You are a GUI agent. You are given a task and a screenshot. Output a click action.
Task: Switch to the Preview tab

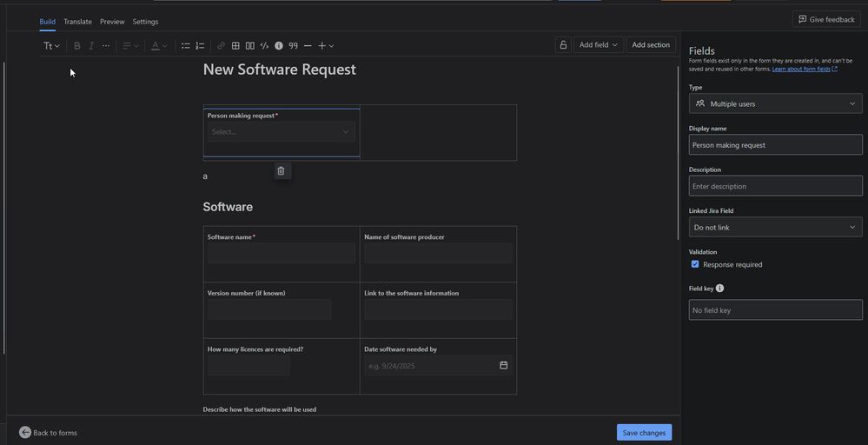112,22
